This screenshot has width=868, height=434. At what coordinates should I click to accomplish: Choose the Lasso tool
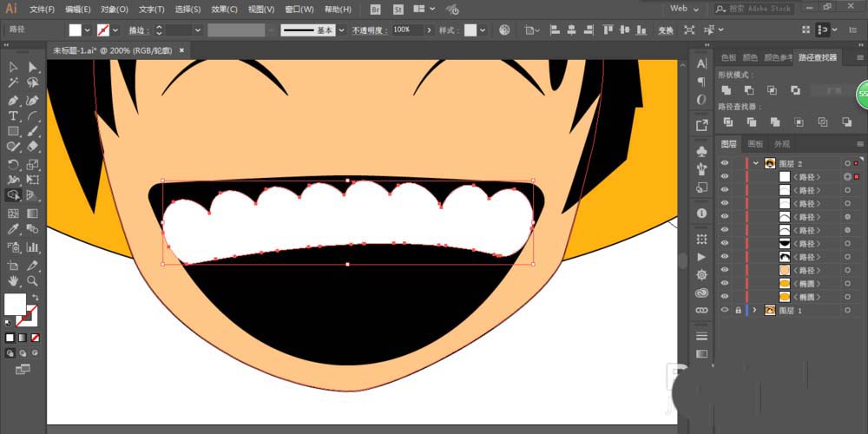[x=33, y=83]
